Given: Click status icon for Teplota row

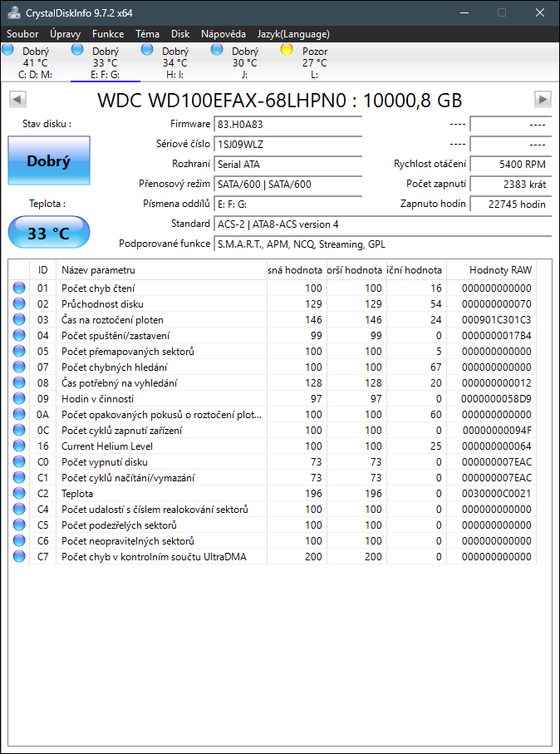Looking at the screenshot, I should click(x=19, y=493).
